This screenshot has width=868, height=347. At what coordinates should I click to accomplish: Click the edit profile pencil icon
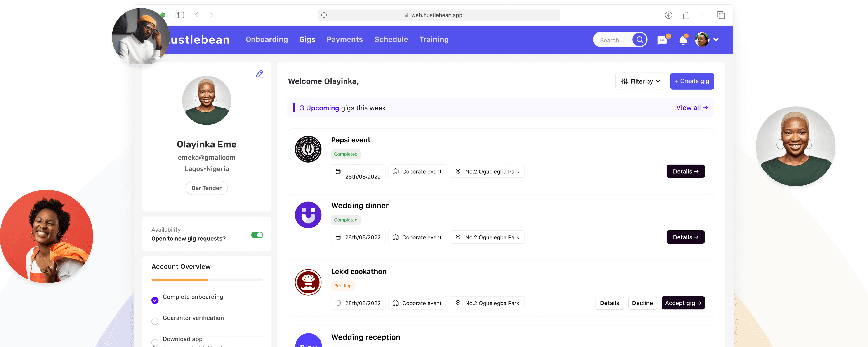point(259,74)
